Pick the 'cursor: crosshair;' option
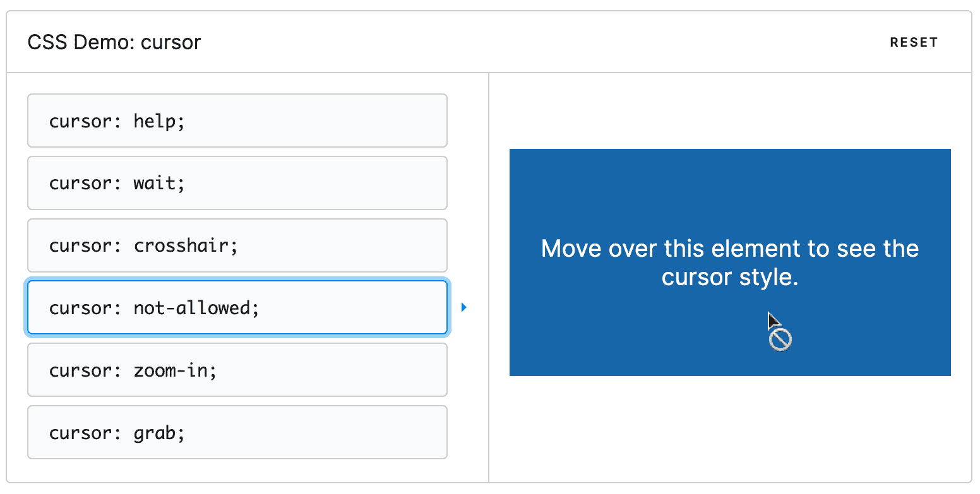980x494 pixels. click(237, 245)
